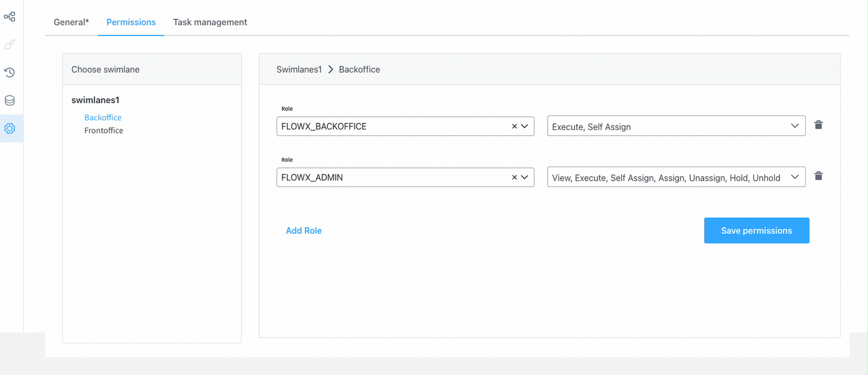
Task: Clear the FLOWX_BACKOFFICE role selection
Action: tap(514, 126)
